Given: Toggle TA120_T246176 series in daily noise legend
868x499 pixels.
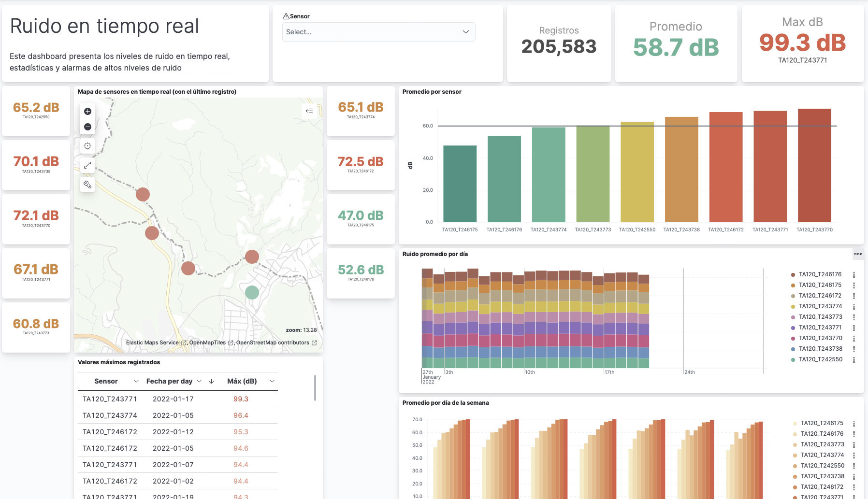Looking at the screenshot, I should pyautogui.click(x=820, y=274).
